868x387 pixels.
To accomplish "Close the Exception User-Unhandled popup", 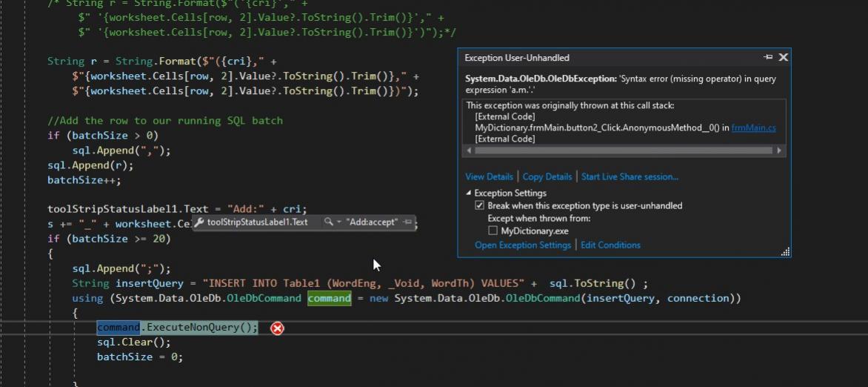I will 784,57.
